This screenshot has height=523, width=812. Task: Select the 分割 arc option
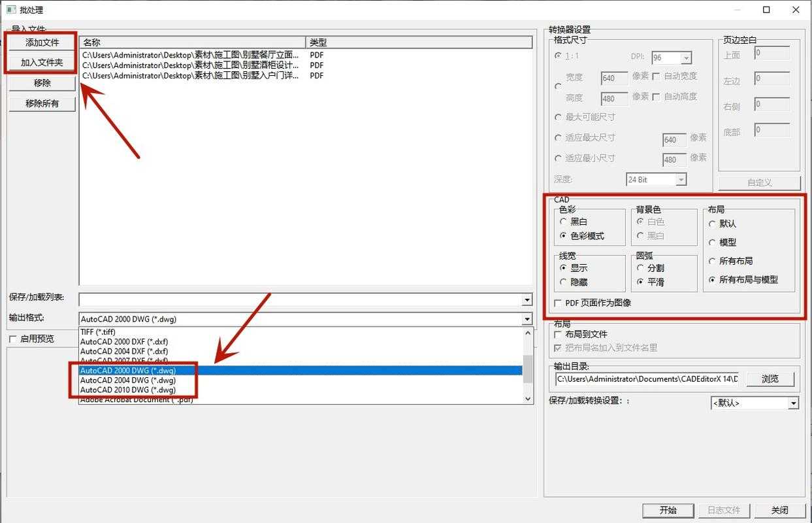point(640,267)
